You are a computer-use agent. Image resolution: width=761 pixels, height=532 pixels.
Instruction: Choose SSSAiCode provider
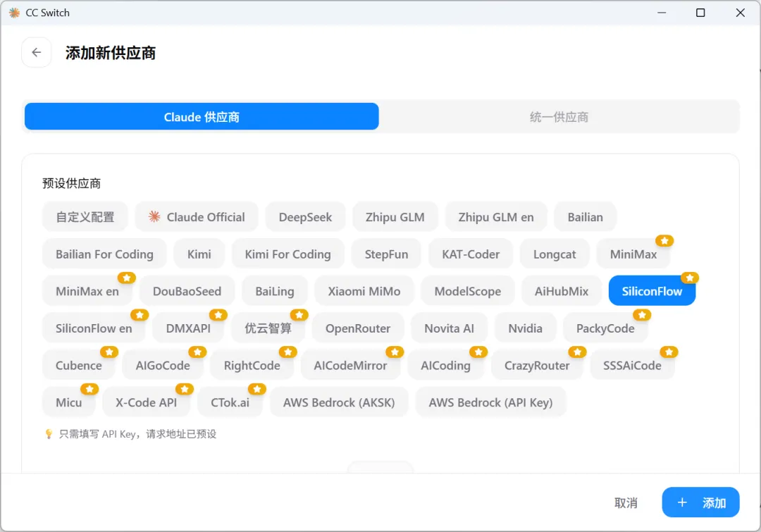pyautogui.click(x=632, y=365)
